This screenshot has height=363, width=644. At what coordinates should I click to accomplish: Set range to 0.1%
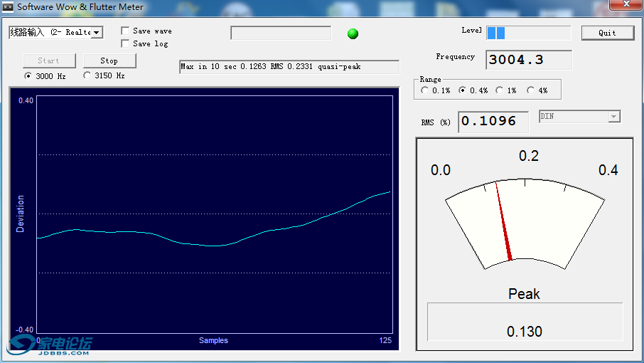coord(424,90)
